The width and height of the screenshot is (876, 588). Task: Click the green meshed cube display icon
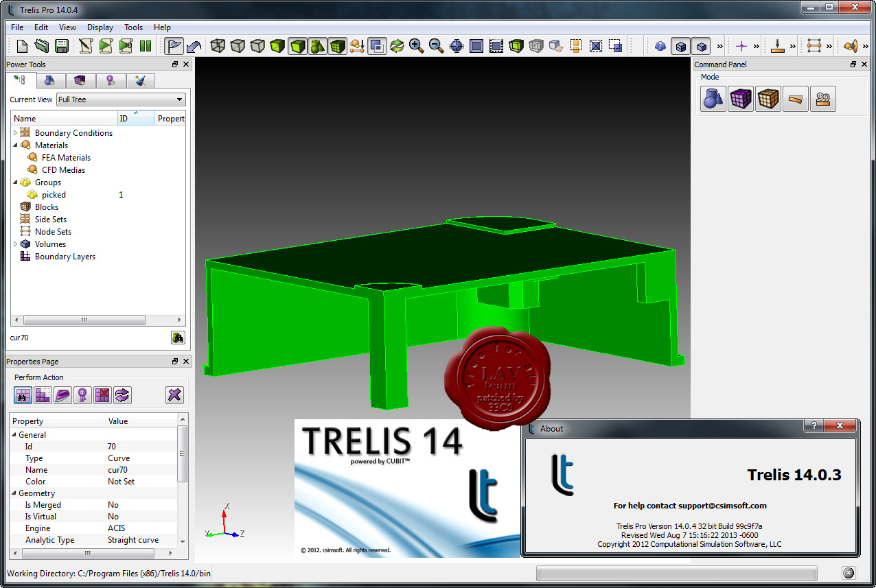click(x=337, y=46)
